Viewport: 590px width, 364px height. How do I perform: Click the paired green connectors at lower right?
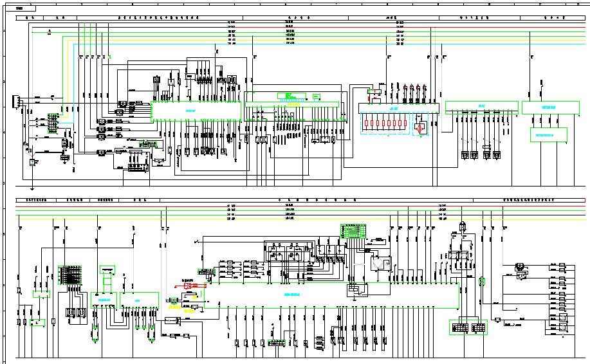coord(468,328)
